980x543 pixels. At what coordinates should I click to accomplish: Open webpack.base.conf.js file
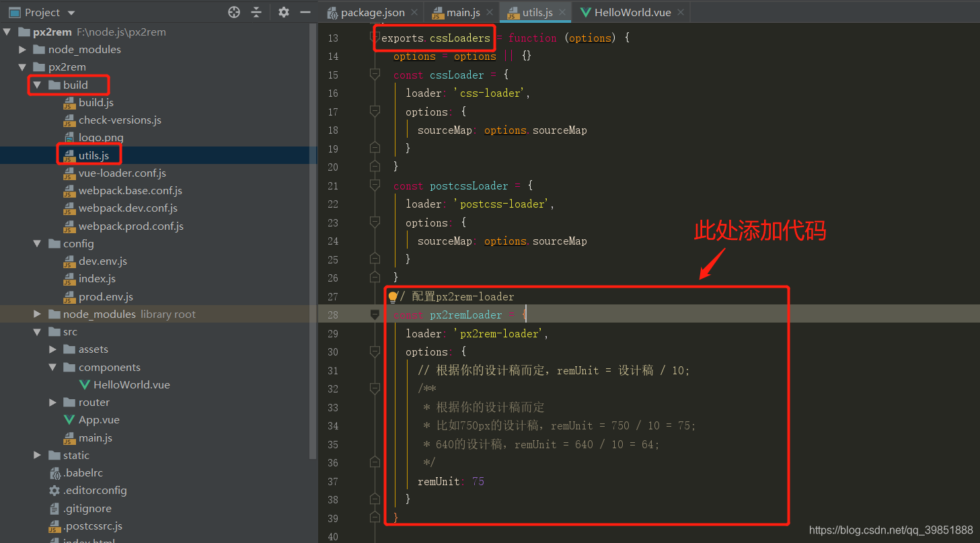[130, 190]
